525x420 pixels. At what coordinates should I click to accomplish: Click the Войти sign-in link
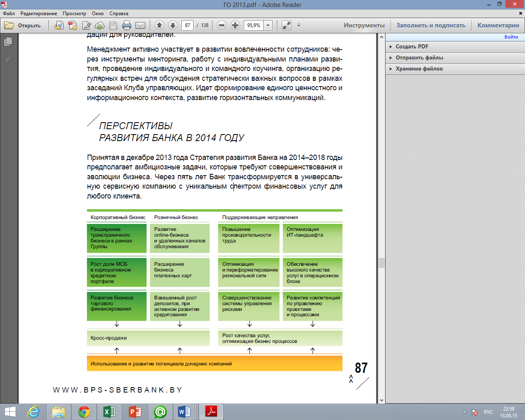(511, 37)
